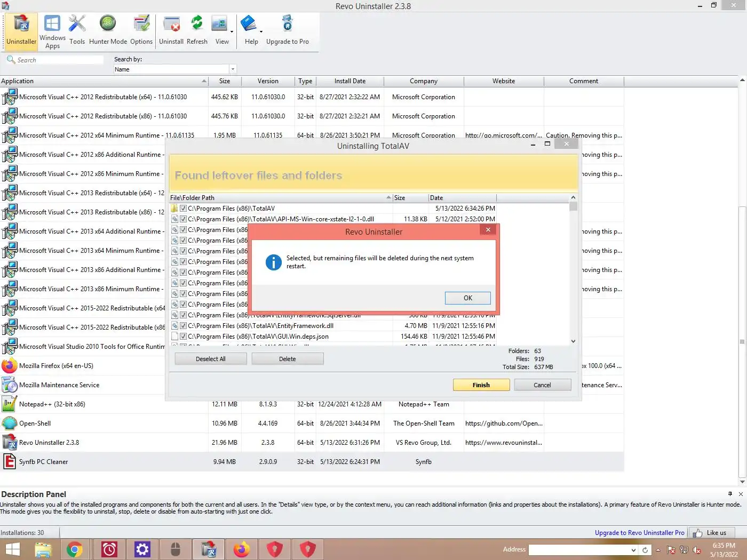Sort by Size column in main list
This screenshot has width=747, height=560.
225,81
